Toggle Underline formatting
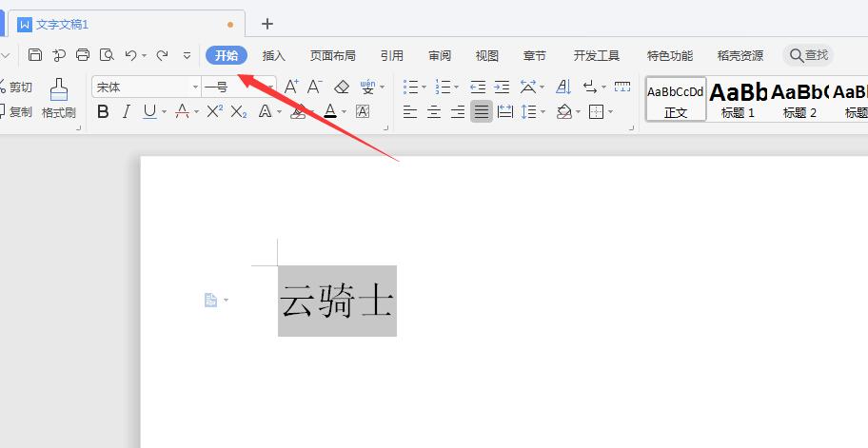Screen dimensions: 868x448 click(149, 111)
